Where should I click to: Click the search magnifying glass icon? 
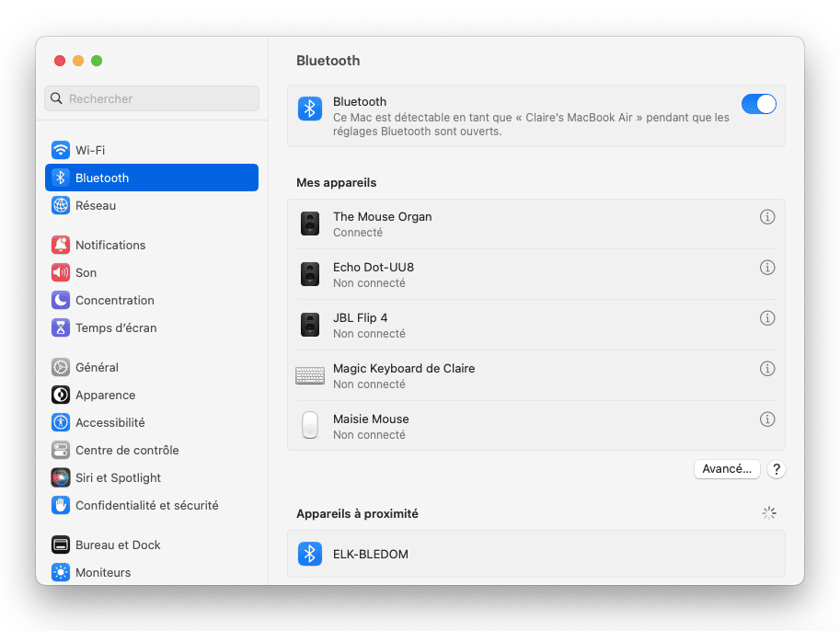click(56, 98)
